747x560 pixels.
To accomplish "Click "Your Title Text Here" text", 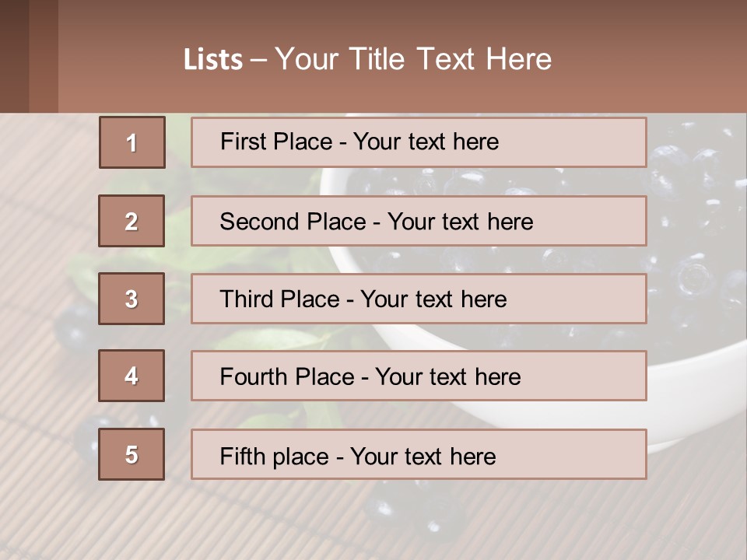I will coord(412,59).
